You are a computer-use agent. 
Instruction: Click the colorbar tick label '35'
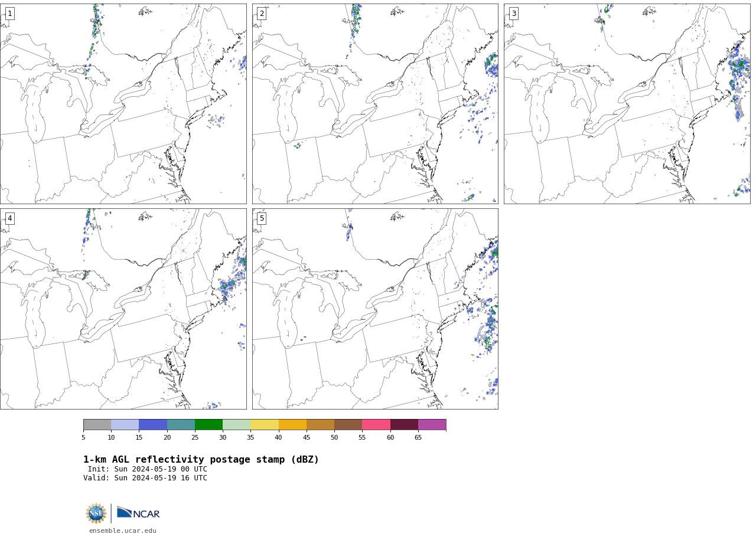click(x=250, y=437)
